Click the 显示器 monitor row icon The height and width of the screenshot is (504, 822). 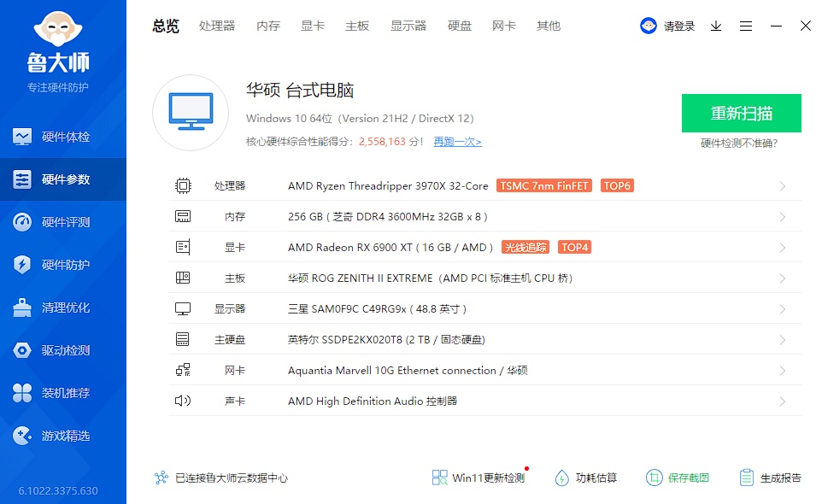183,308
